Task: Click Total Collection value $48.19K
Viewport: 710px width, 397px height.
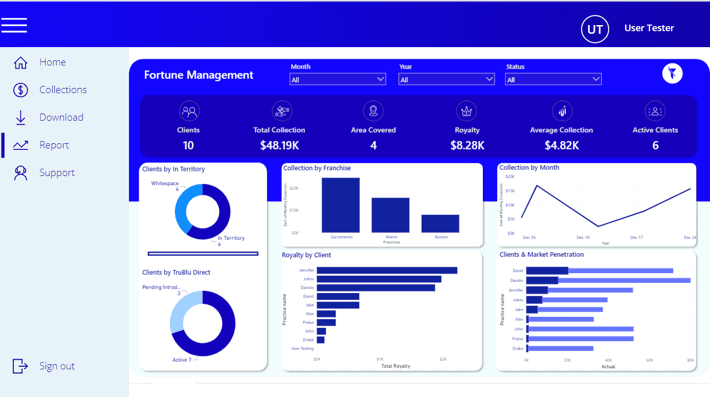Action: [279, 145]
